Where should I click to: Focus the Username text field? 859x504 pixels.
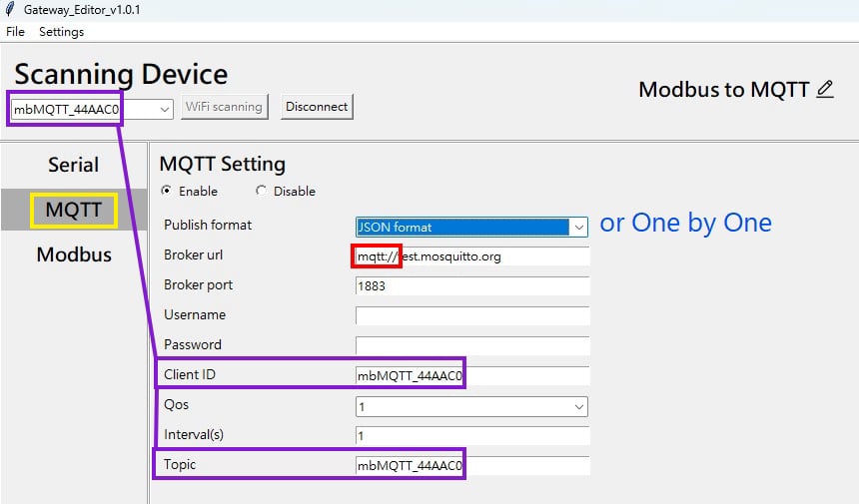point(471,316)
